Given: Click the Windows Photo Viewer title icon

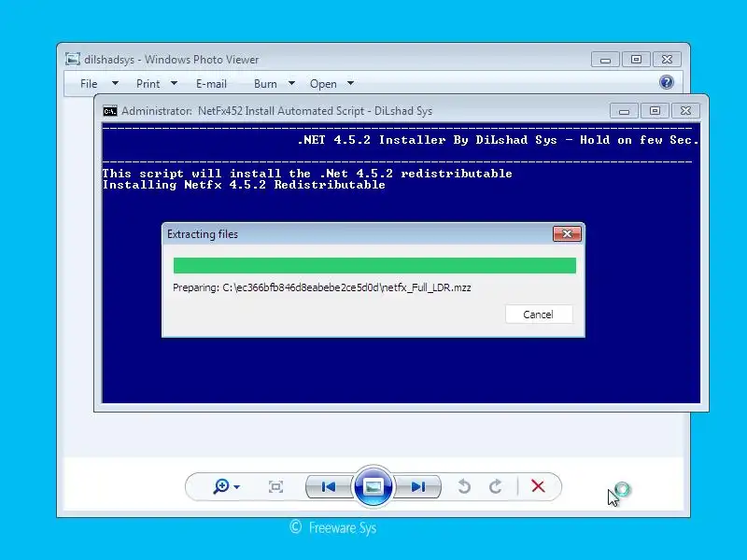Looking at the screenshot, I should 73,59.
